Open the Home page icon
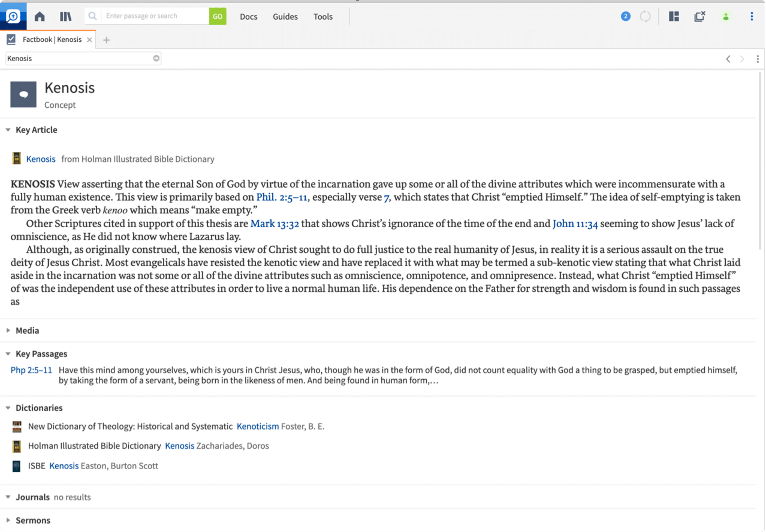Image resolution: width=766 pixels, height=532 pixels. click(x=39, y=16)
